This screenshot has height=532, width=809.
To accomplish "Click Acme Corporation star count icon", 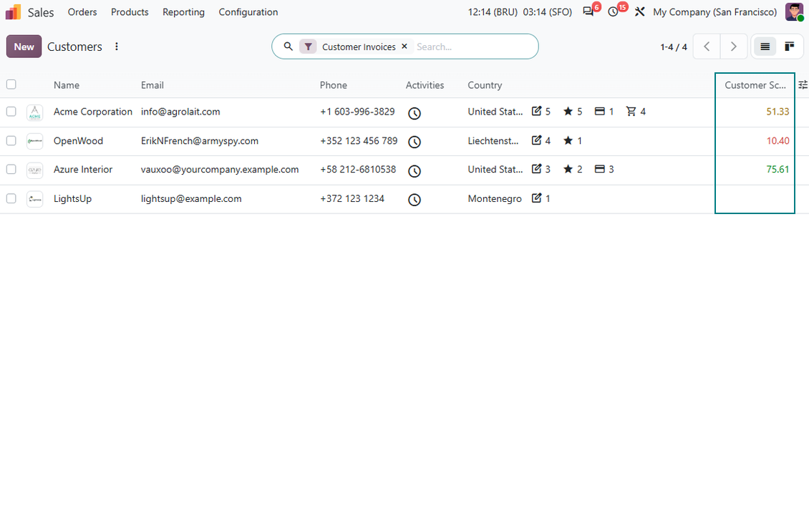I will point(568,111).
